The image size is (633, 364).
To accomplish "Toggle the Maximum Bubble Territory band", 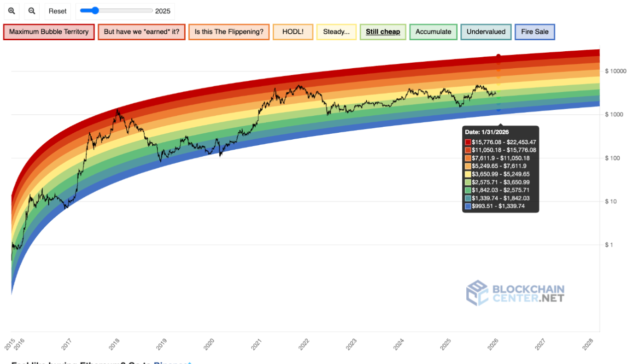I will point(49,32).
